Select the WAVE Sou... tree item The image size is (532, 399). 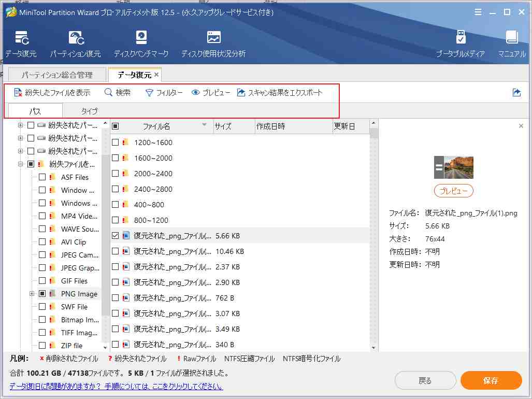coord(80,229)
